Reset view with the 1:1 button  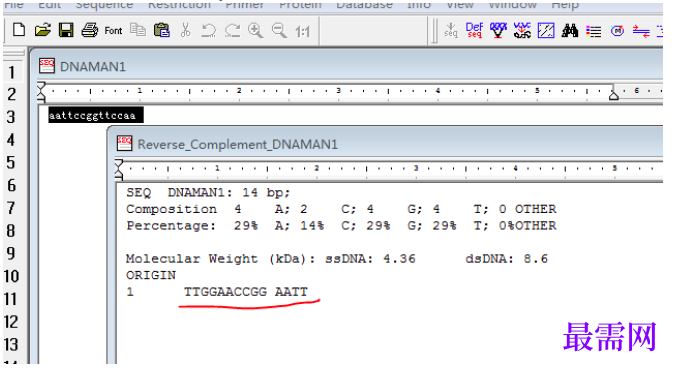tap(302, 31)
